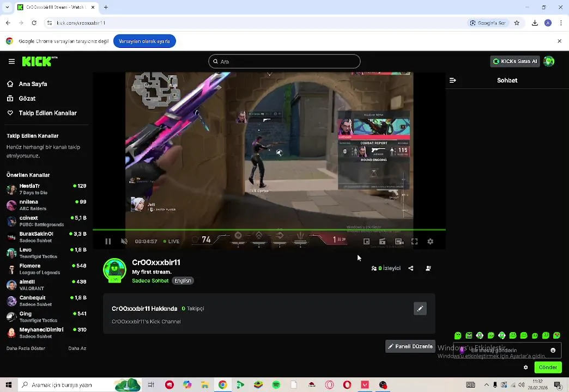The image size is (569, 392).
Task: Collapse the Sohbet chat panel
Action: click(452, 81)
